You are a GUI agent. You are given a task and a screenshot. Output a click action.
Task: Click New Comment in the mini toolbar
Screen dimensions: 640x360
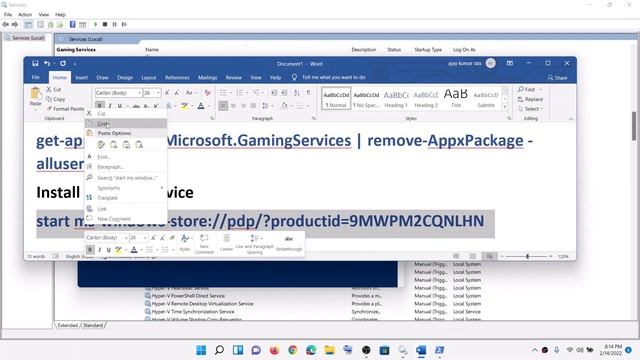tap(204, 244)
